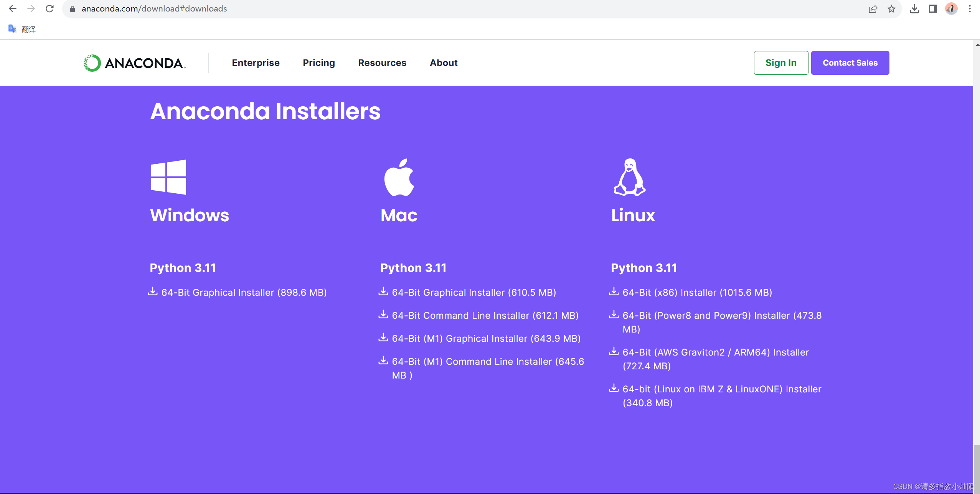This screenshot has height=494, width=980.
Task: Click download icon beside M1 Graphical Installer
Action: (383, 338)
